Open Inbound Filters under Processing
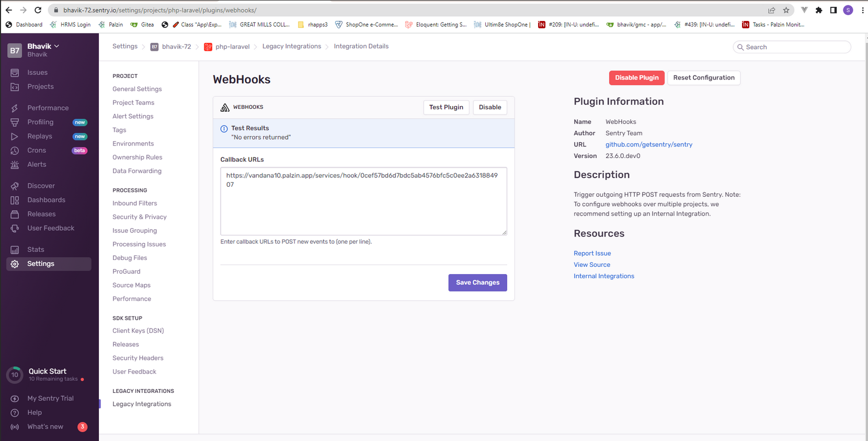This screenshot has width=868, height=441. [134, 203]
